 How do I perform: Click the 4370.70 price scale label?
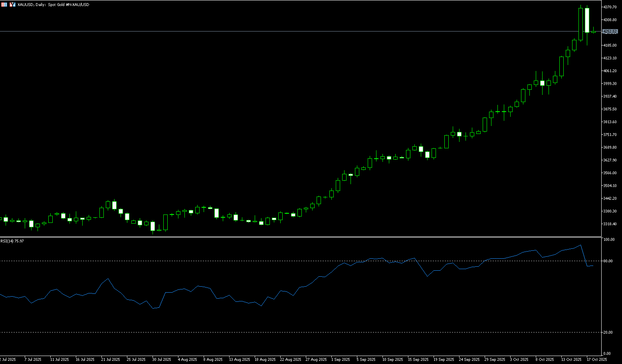610,7
